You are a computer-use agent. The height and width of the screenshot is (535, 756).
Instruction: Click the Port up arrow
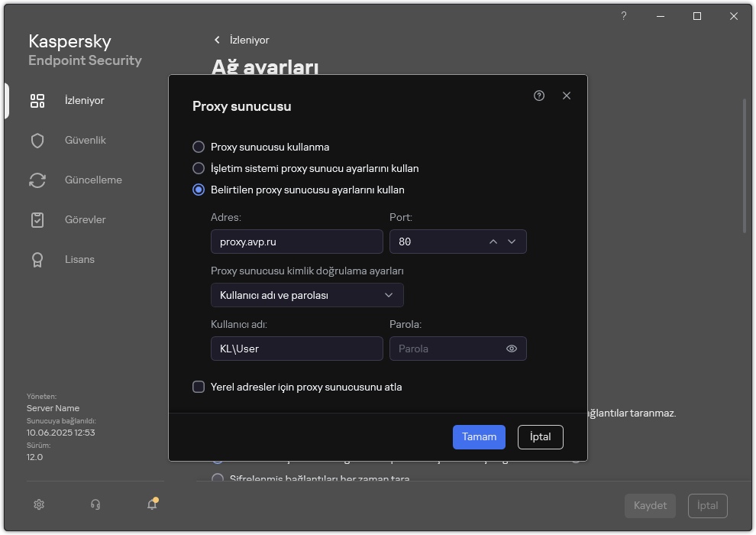(493, 241)
